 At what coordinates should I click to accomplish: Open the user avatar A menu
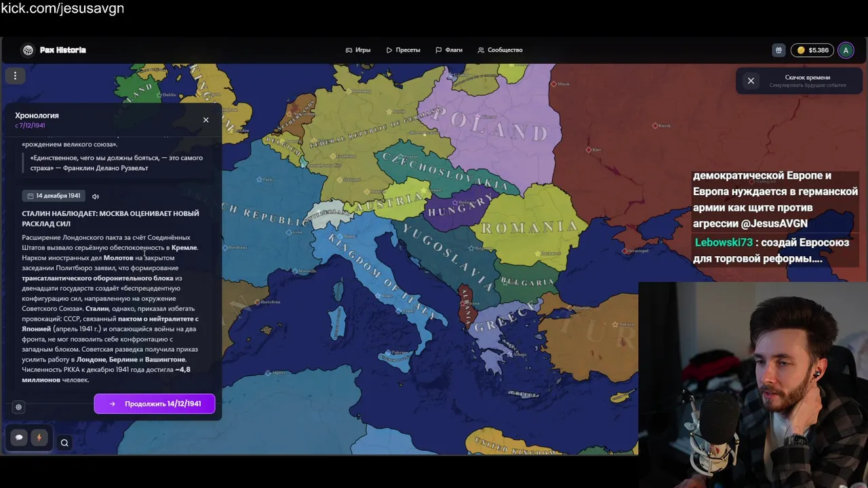coord(846,50)
